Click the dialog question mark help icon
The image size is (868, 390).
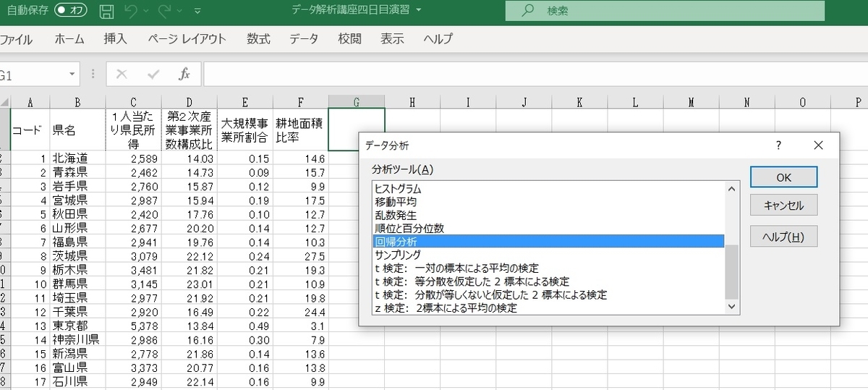pyautogui.click(x=778, y=145)
